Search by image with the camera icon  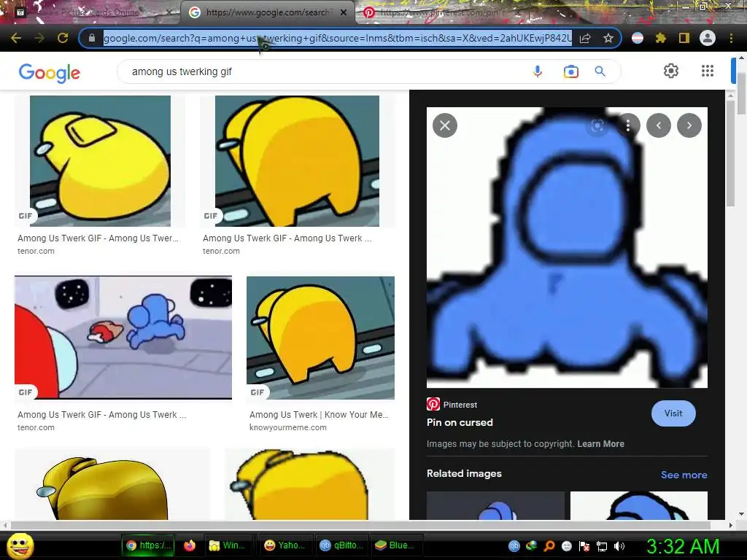click(570, 71)
